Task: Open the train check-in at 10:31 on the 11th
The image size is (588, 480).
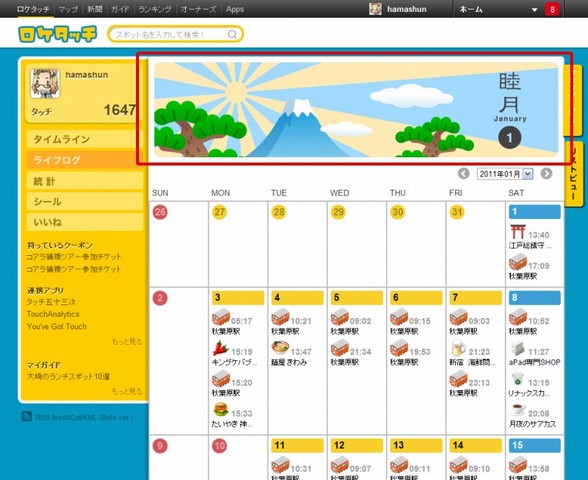Action: [x=280, y=465]
